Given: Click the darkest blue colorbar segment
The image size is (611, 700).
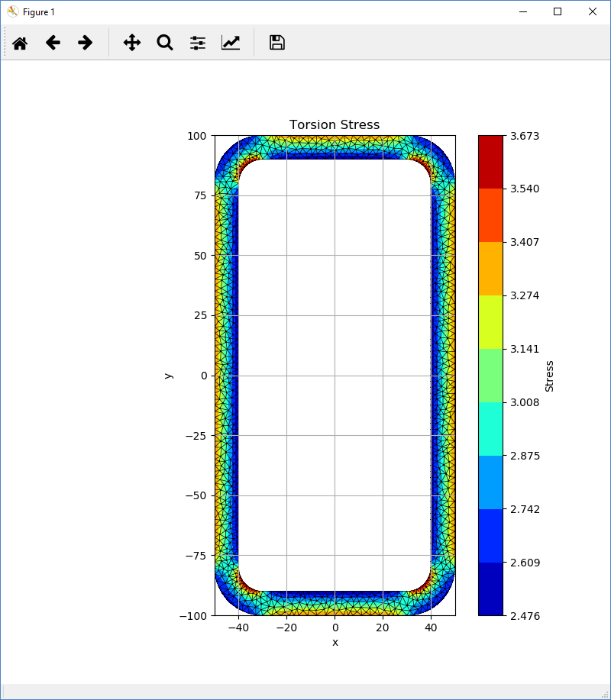Looking at the screenshot, I should [490, 589].
